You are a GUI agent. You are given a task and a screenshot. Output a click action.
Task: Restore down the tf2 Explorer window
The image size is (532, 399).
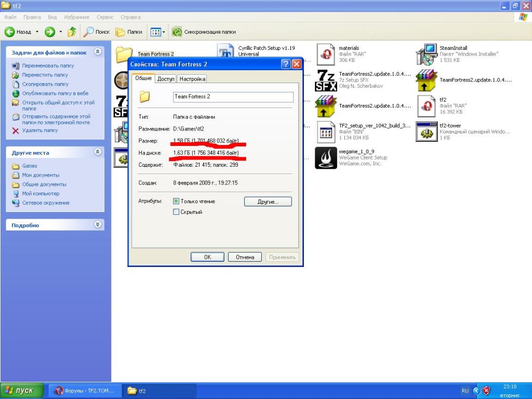click(x=515, y=6)
